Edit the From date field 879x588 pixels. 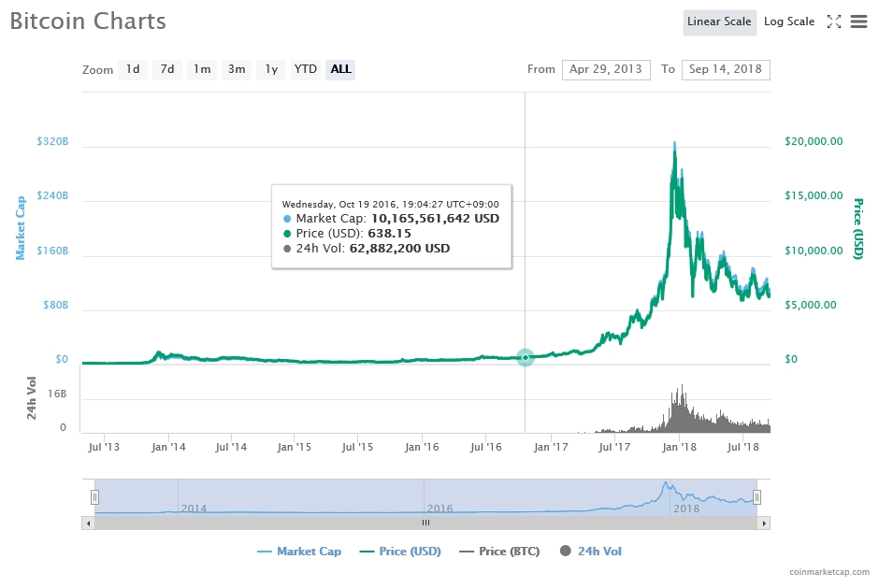[x=606, y=69]
